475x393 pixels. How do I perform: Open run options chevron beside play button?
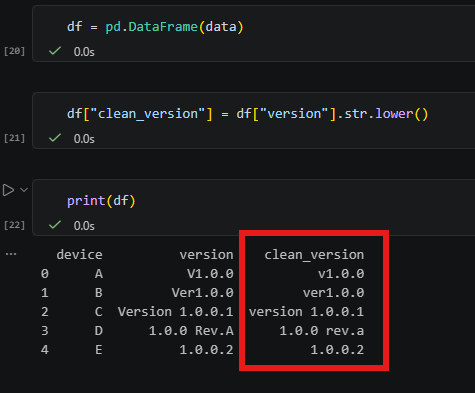click(24, 190)
